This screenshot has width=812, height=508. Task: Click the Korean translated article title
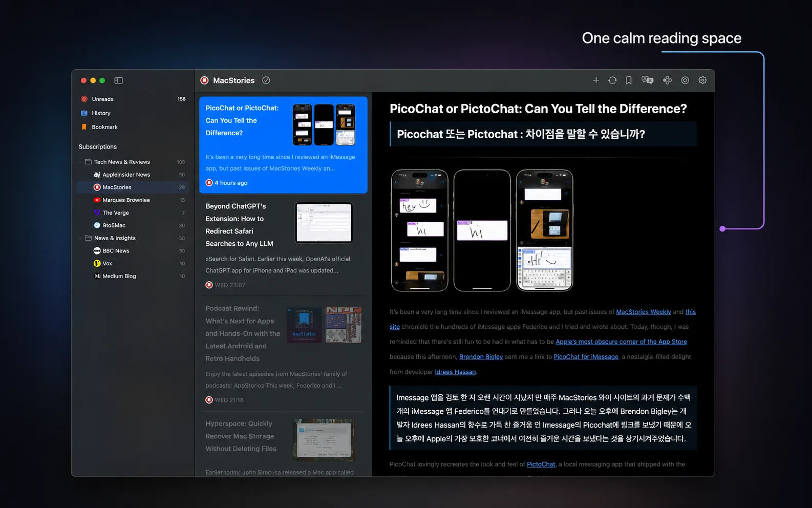click(521, 134)
